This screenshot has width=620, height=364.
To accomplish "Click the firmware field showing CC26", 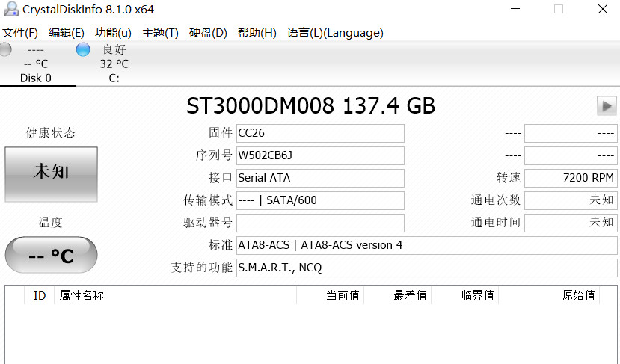I will tap(320, 133).
